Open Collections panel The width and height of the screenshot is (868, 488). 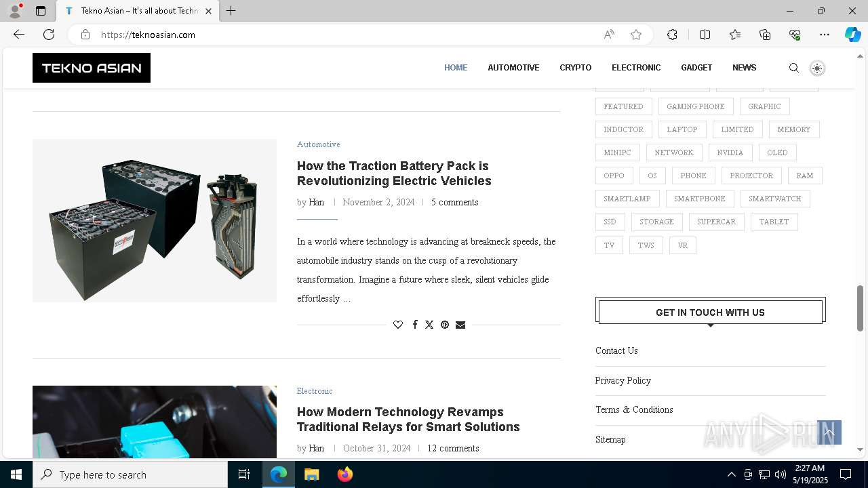click(765, 35)
